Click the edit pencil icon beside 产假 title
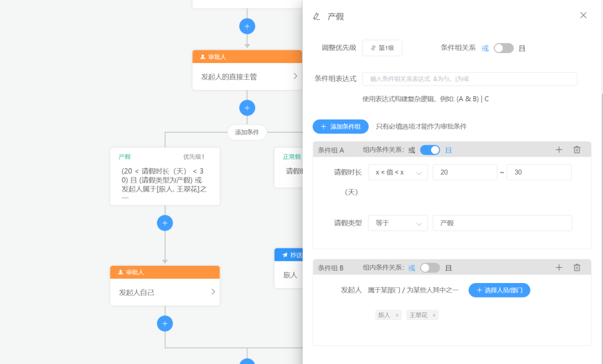Viewport: 603px width, 364px height. click(317, 16)
